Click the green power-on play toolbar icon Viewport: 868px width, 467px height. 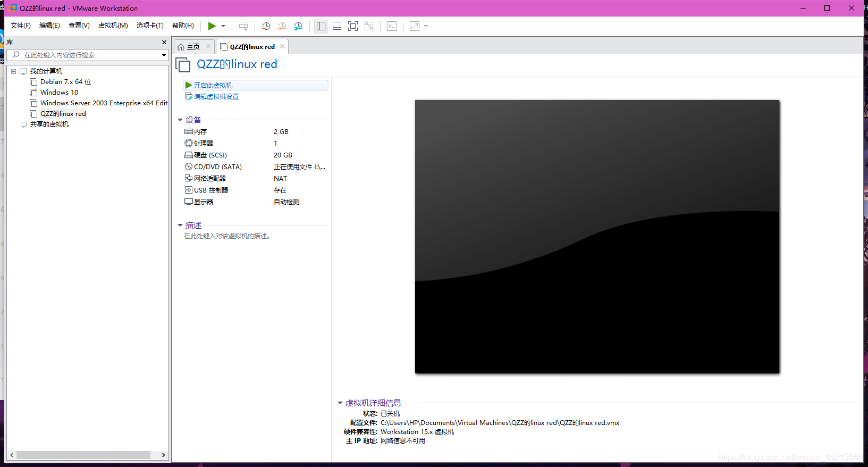pos(212,26)
